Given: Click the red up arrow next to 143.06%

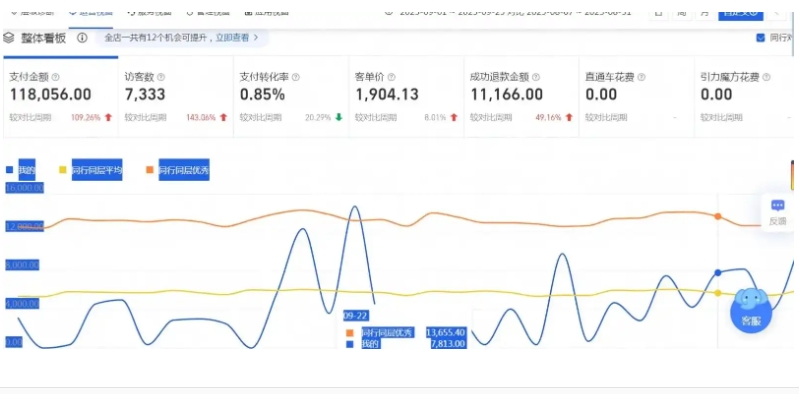Looking at the screenshot, I should 223,117.
